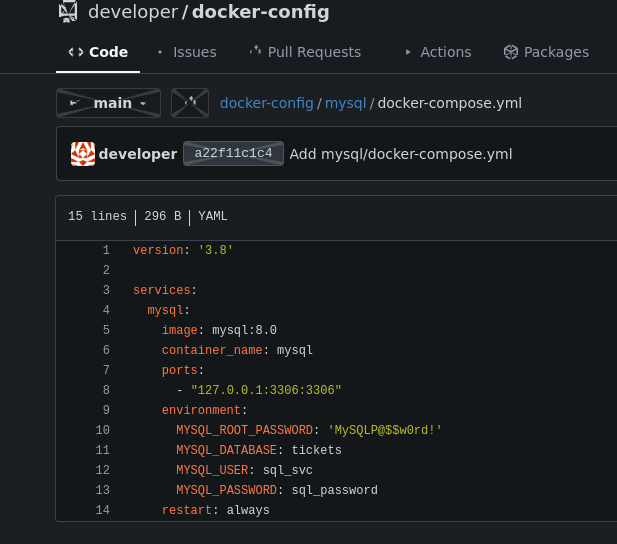Click the Issues tab icon

pos(160,52)
